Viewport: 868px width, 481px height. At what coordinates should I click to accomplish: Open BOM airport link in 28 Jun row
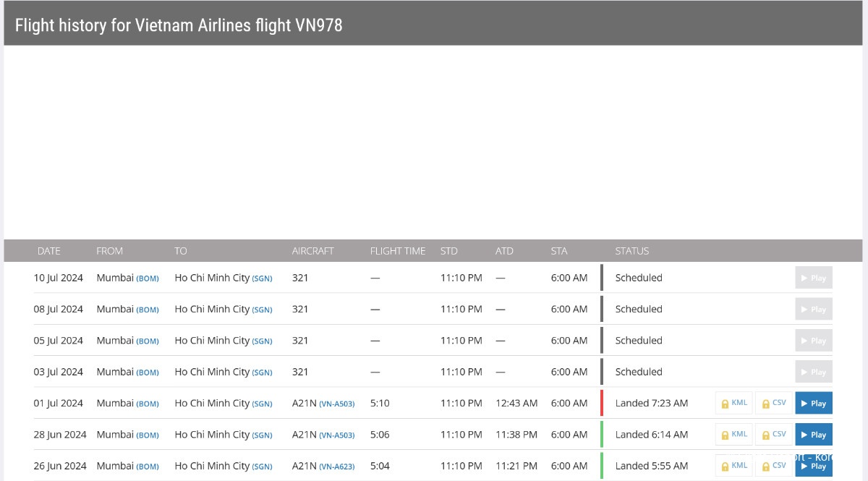(148, 435)
